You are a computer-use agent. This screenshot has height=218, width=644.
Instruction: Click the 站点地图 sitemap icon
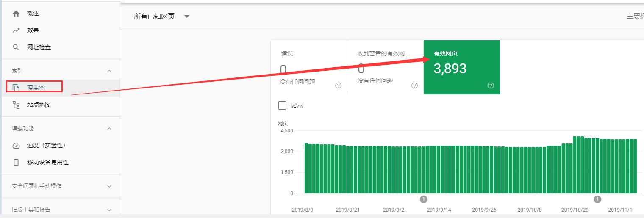(x=16, y=105)
